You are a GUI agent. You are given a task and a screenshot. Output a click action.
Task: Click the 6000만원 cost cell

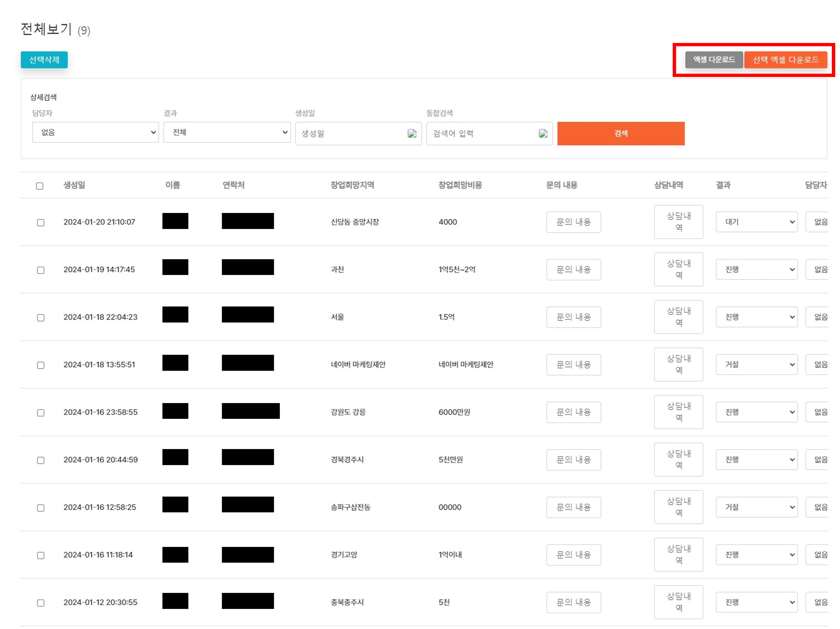(454, 412)
